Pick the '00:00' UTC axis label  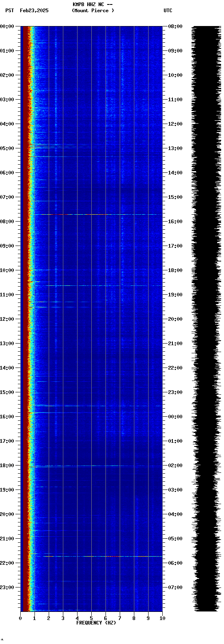click(175, 417)
